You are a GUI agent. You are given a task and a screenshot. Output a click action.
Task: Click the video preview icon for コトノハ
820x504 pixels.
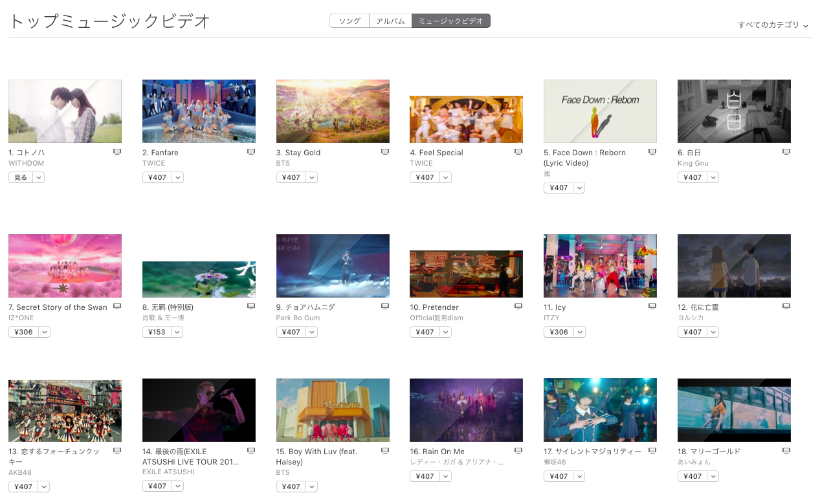tap(117, 151)
